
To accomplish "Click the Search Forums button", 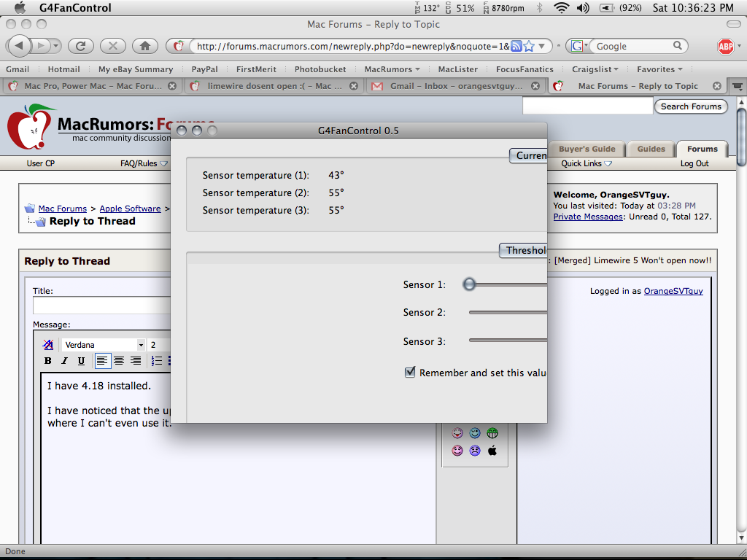I will pyautogui.click(x=691, y=106).
